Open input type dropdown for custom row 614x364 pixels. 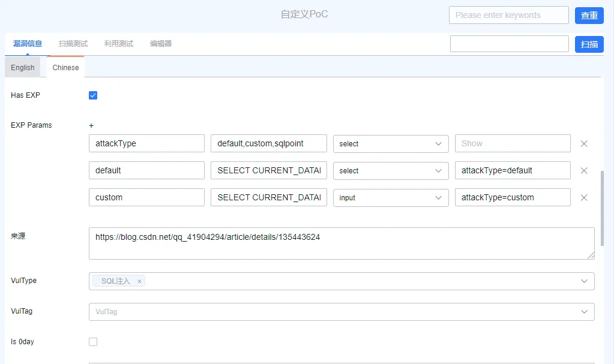(391, 198)
